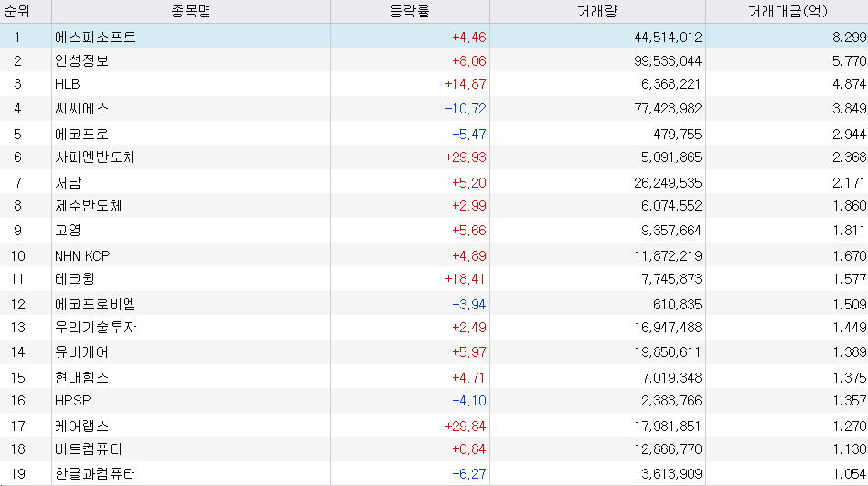Image resolution: width=868 pixels, height=486 pixels.
Task: Open the HLB stock row
Action: click(434, 83)
